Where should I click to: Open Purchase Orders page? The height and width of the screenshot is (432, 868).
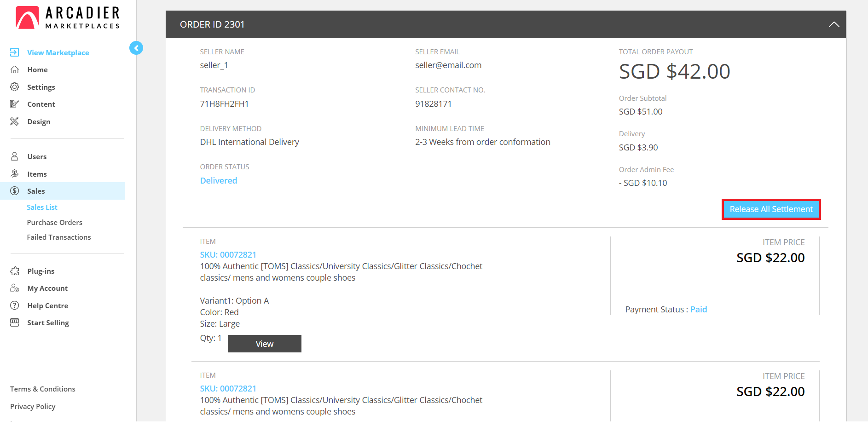54,222
